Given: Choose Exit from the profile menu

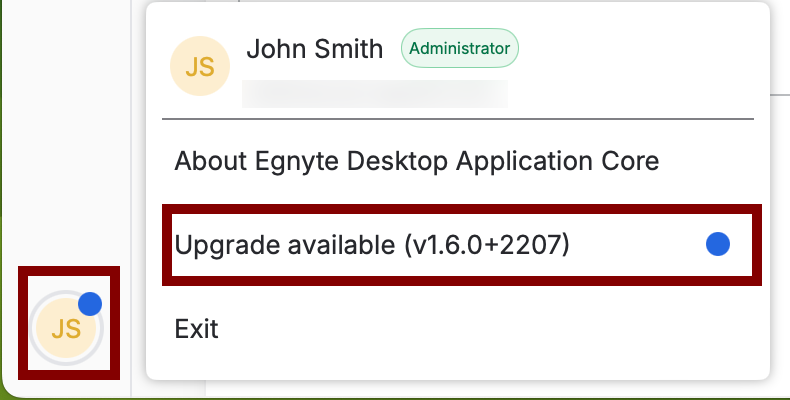Looking at the screenshot, I should pos(196,329).
